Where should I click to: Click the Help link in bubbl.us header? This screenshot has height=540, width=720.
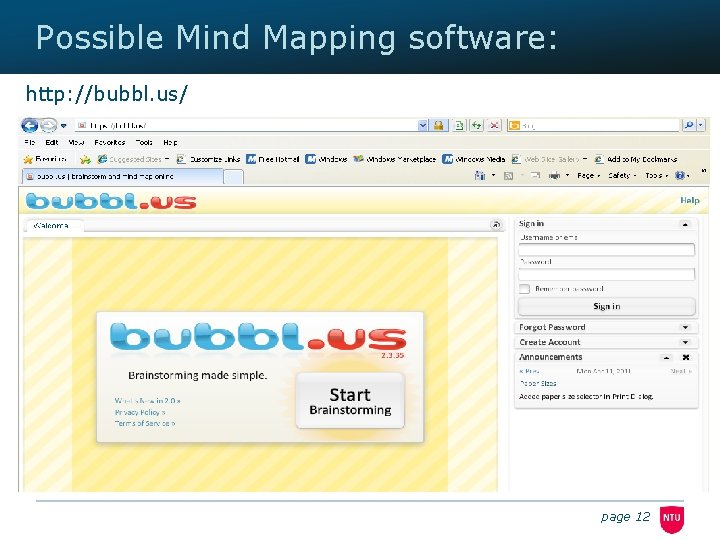(x=690, y=200)
